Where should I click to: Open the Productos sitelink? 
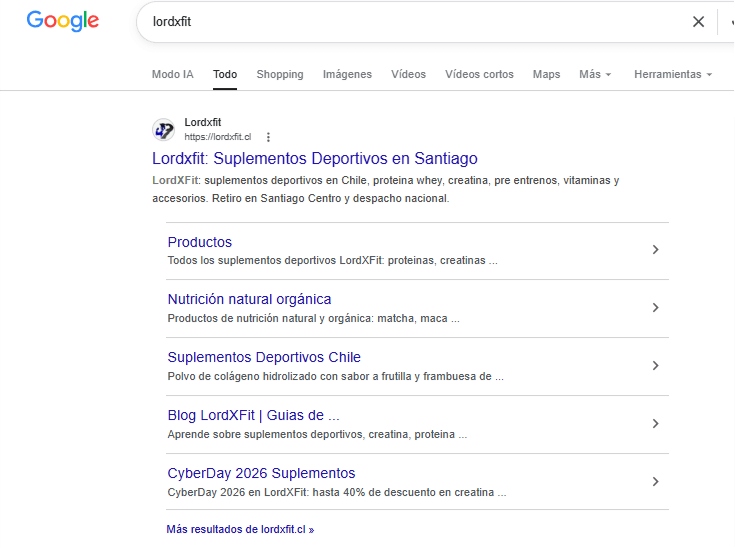pos(200,242)
